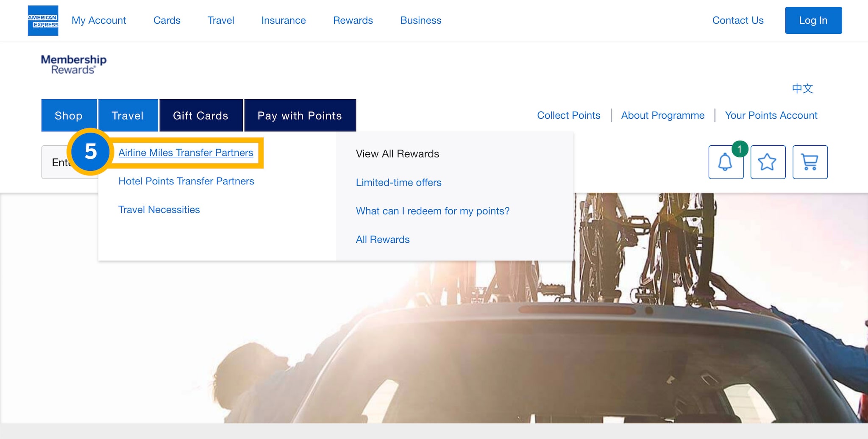Switch language to Chinese (中文)
868x439 pixels.
click(x=802, y=89)
